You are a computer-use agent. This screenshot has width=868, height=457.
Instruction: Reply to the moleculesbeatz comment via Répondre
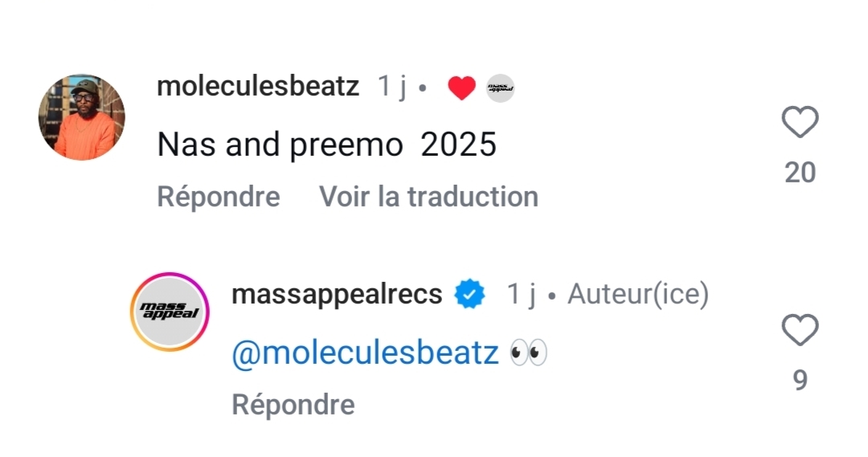[x=219, y=197]
